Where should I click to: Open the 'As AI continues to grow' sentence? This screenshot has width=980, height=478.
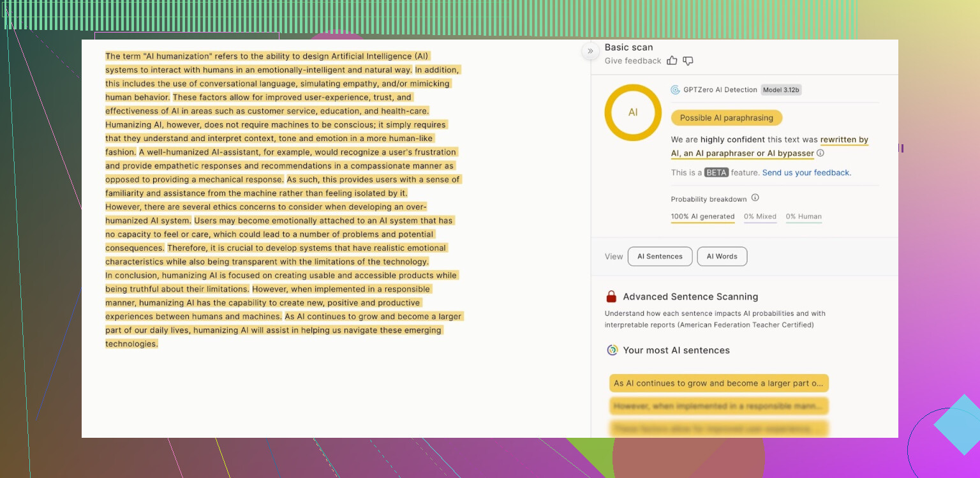[x=718, y=384]
